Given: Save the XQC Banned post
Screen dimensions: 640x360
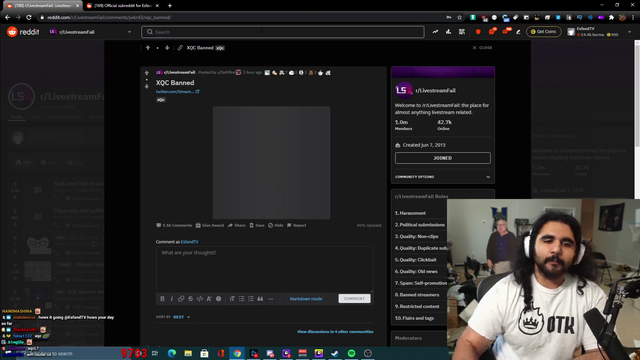Looking at the screenshot, I should 257,225.
